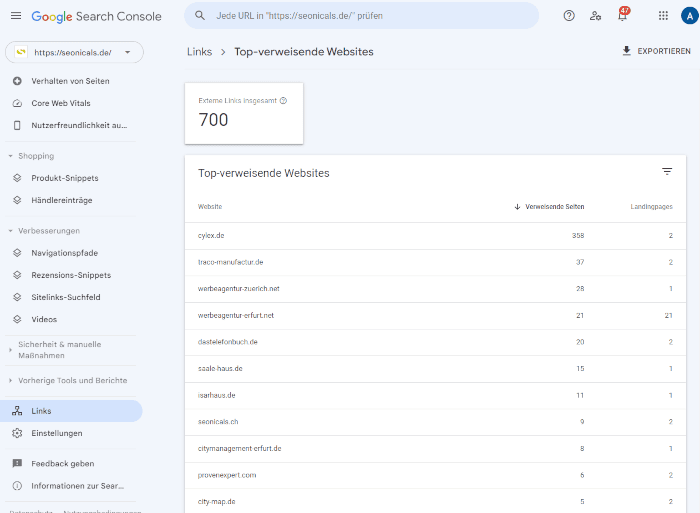Click the info icon beside Externe Links insgesamt
The image size is (700, 513).
283,101
